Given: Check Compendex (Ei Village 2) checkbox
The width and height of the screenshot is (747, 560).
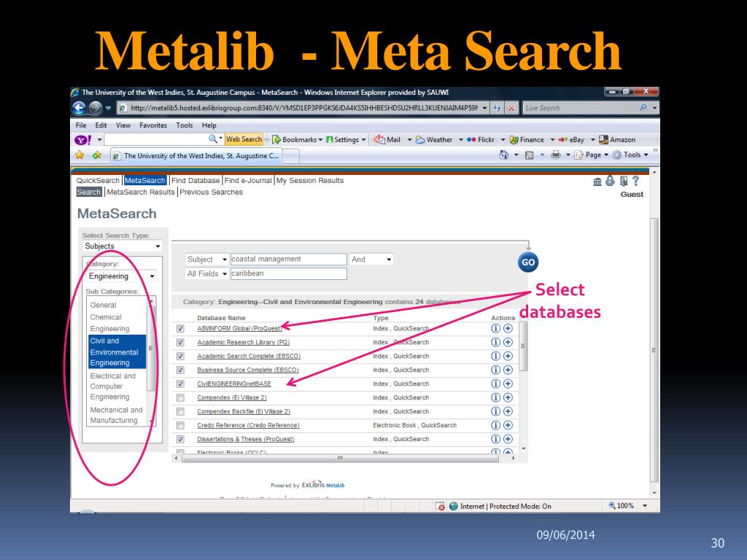Looking at the screenshot, I should [180, 397].
